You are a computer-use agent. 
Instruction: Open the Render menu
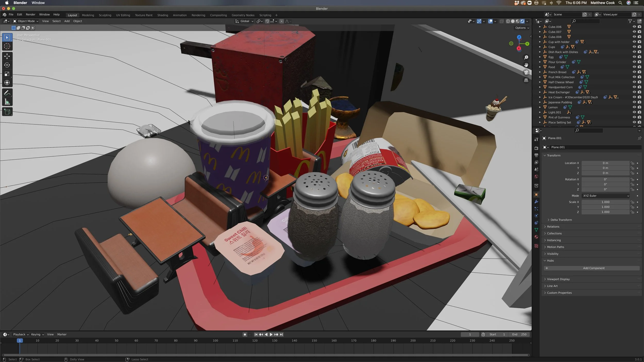coord(30,14)
